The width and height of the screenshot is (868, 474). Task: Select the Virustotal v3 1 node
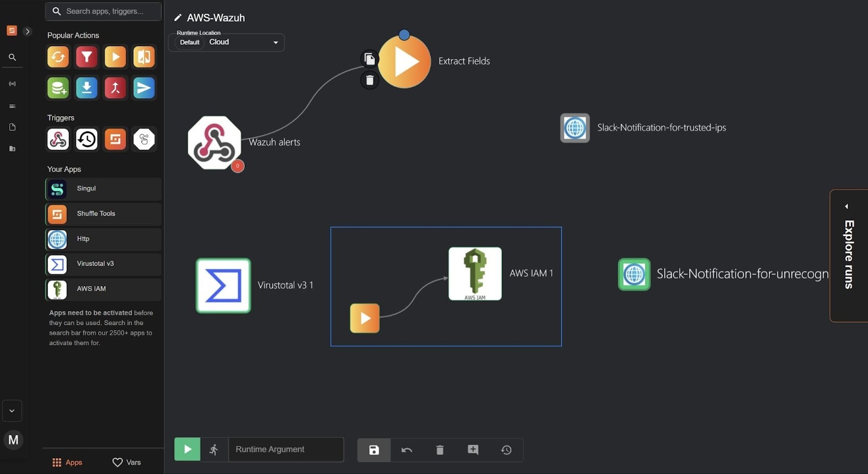[x=223, y=286]
